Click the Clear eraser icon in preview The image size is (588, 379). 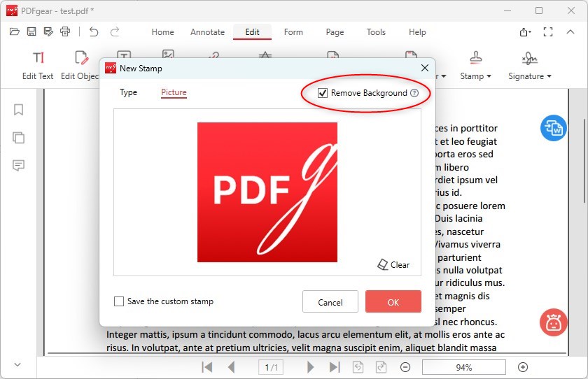(383, 264)
